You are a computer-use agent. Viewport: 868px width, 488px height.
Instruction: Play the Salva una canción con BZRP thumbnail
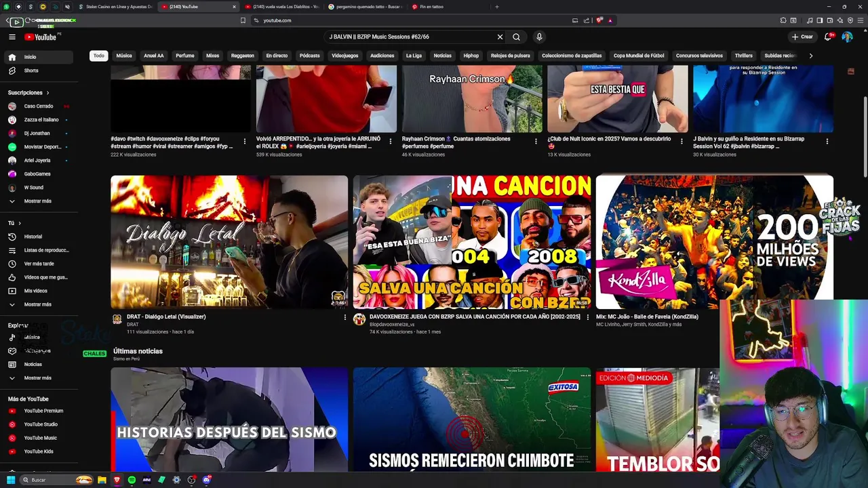(472, 242)
